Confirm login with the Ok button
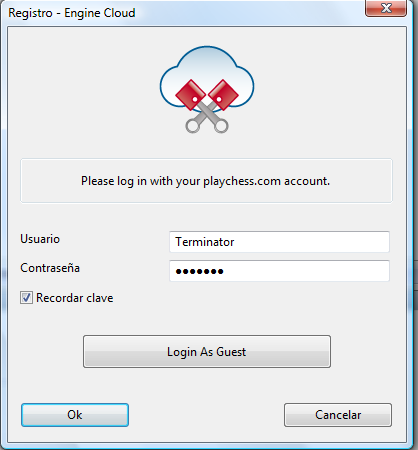Viewport: 418px width, 450px height. coord(75,415)
